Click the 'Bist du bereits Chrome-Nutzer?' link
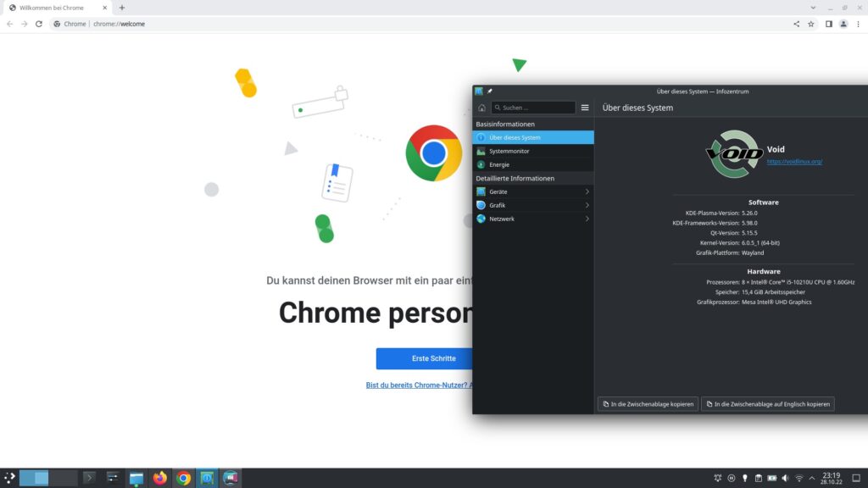 click(x=419, y=385)
